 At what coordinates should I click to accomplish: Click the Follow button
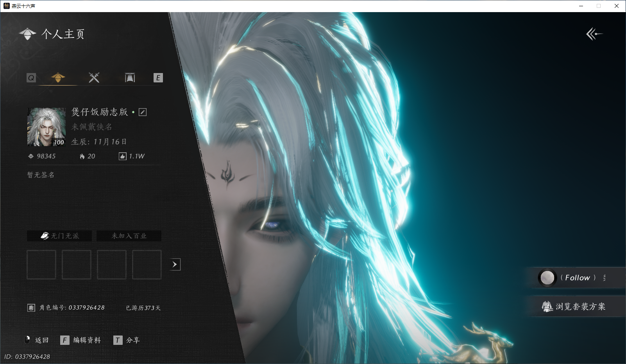coord(575,278)
